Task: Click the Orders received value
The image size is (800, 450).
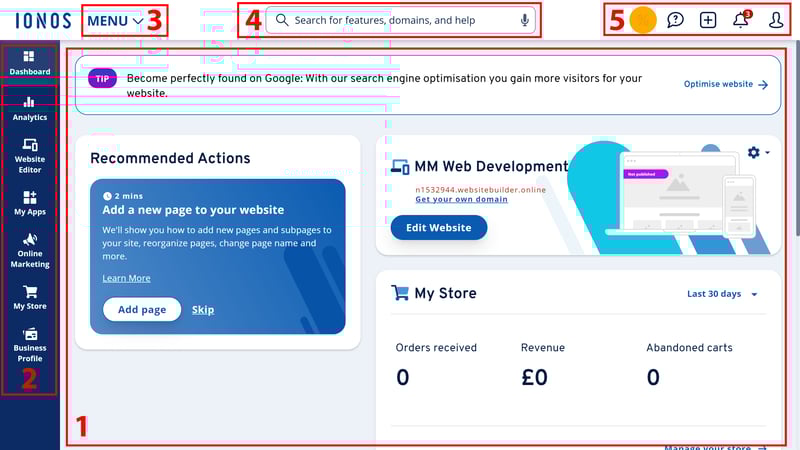Action: pos(403,378)
